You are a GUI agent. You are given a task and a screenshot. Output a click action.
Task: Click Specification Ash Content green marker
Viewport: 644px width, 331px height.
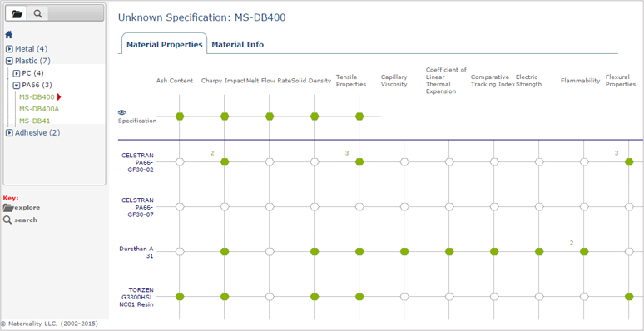[x=180, y=116]
